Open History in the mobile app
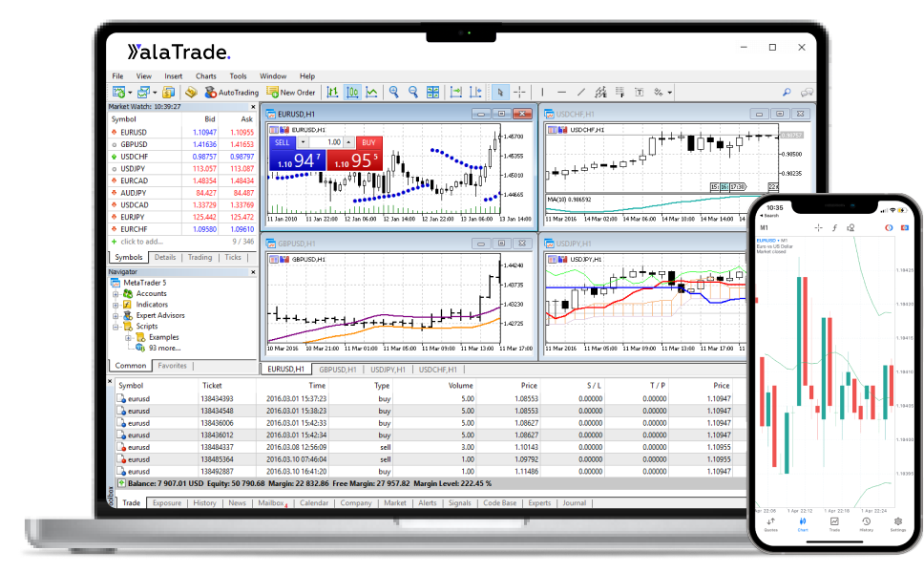The height and width of the screenshot is (573, 924). [867, 523]
